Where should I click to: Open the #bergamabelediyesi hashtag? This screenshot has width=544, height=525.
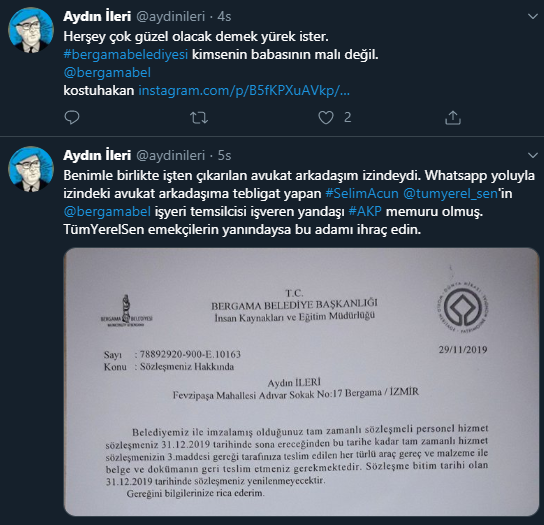click(126, 54)
